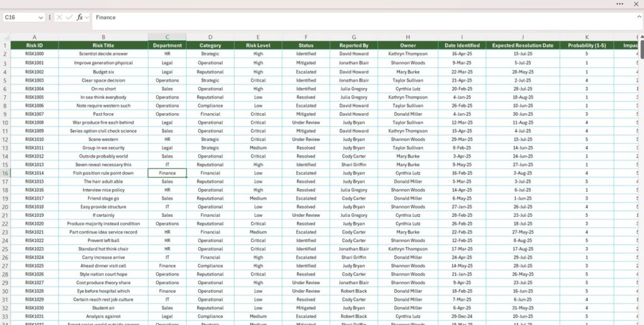Image resolution: width=644 pixels, height=325 pixels.
Task: Select cell Carry increase arrive
Action: (x=104, y=257)
